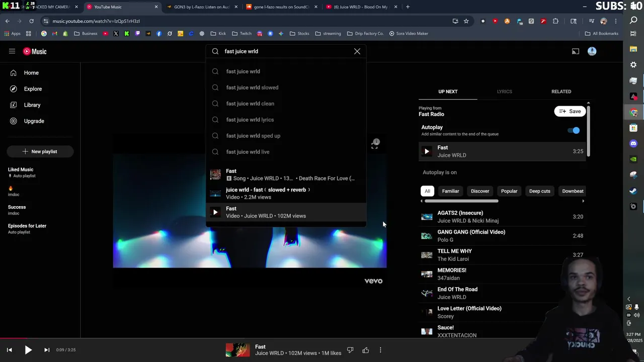Open the Stocks bookmarks folder

click(299, 34)
